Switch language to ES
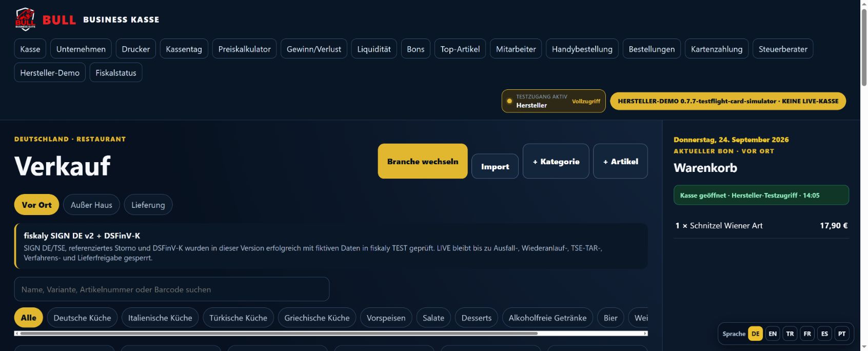 824,334
